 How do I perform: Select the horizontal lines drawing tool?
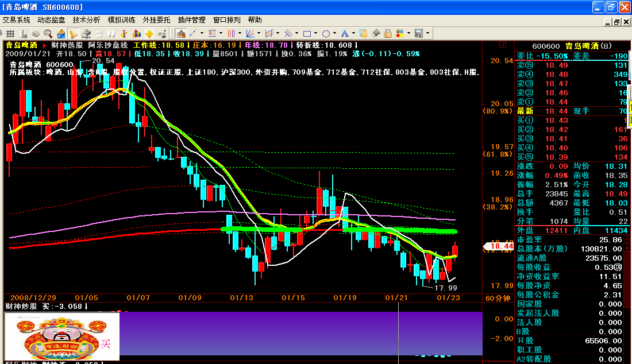click(x=212, y=33)
